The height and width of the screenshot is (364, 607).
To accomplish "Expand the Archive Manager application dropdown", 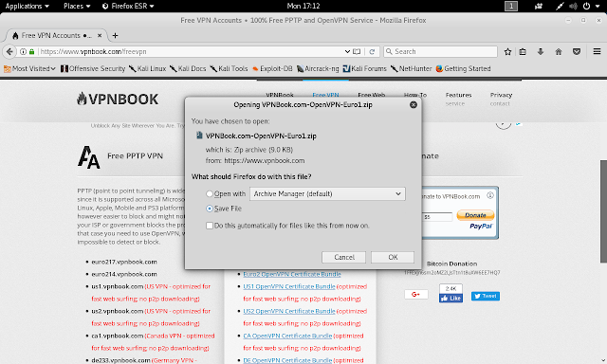I will 327,193.
